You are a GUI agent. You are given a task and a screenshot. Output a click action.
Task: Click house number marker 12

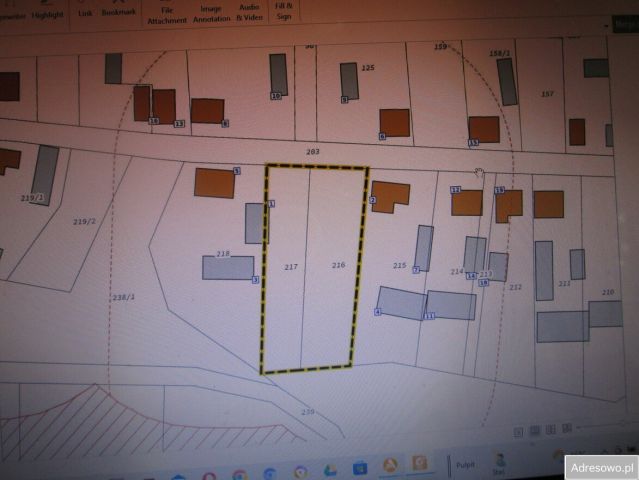[x=456, y=190]
